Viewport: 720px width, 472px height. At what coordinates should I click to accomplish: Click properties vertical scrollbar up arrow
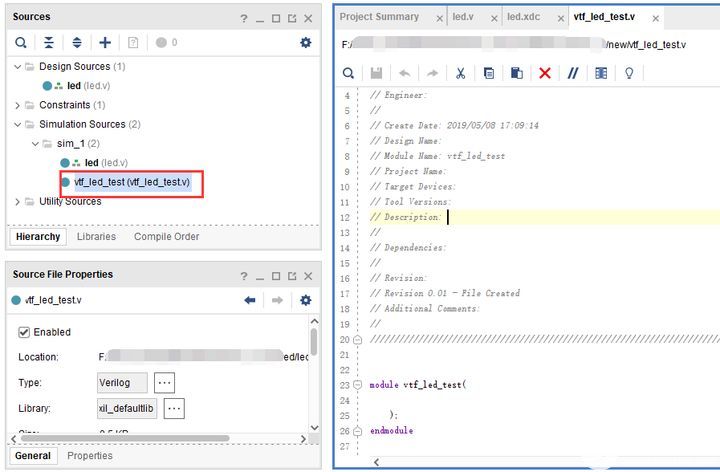tap(315, 321)
